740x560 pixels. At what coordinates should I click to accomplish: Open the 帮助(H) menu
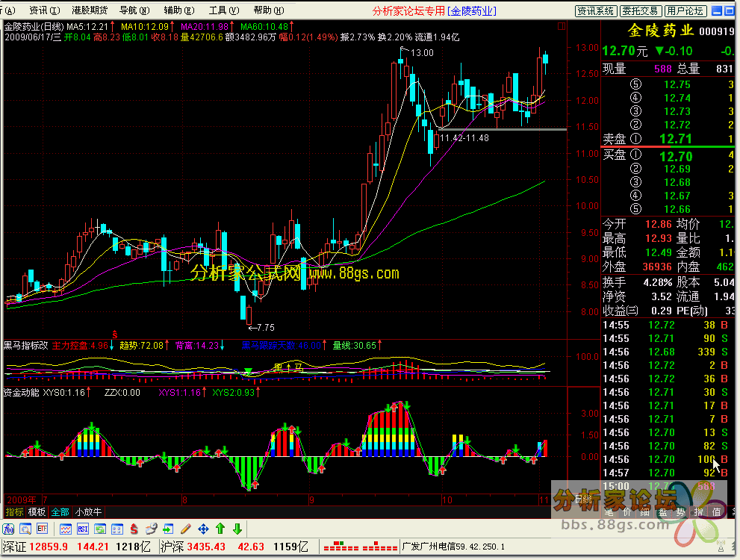[269, 10]
